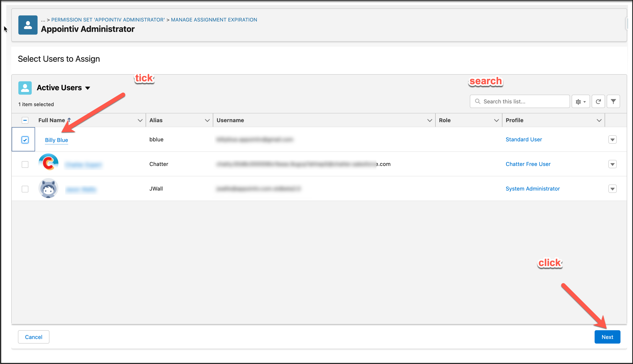
Task: Open Full Name column actions chevron
Action: coord(140,120)
